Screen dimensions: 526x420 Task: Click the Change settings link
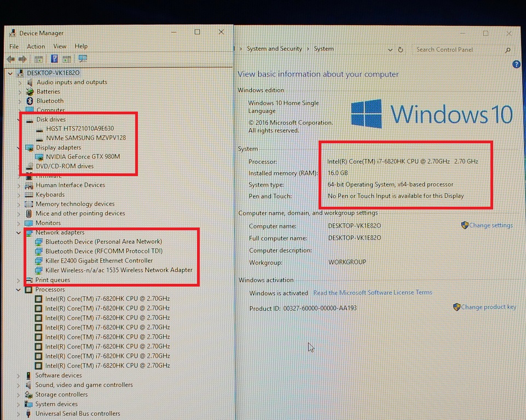[x=491, y=225]
